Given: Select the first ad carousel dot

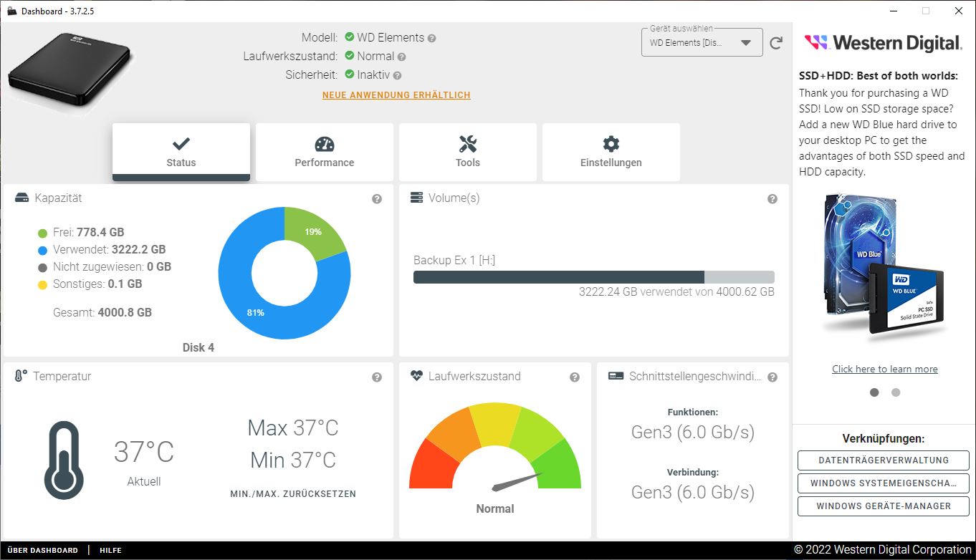Looking at the screenshot, I should (x=874, y=392).
